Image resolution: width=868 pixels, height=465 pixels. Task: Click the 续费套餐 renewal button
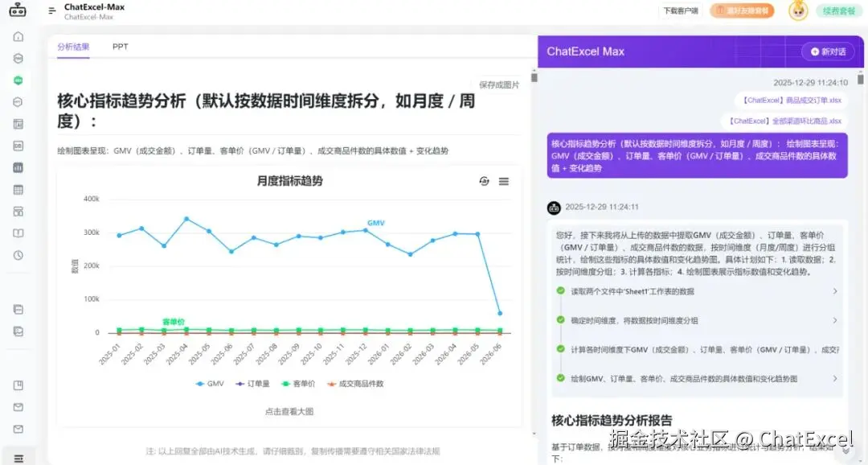click(838, 10)
